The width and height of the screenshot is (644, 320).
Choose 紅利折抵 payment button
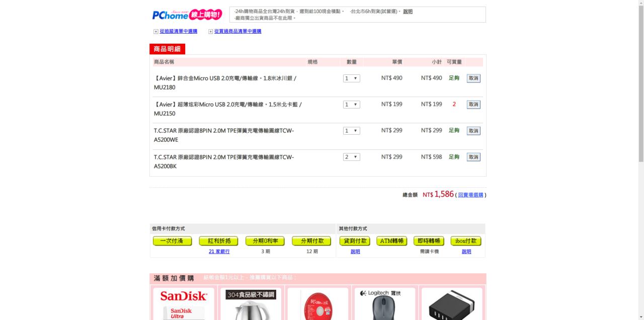218,241
